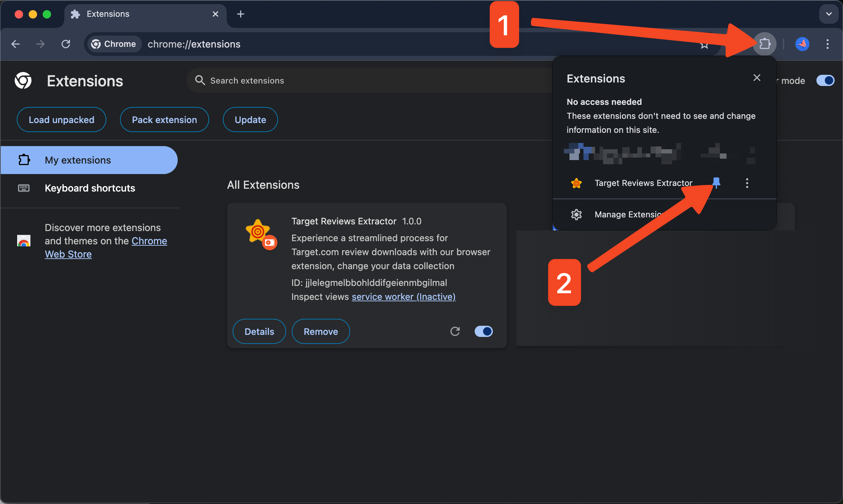This screenshot has width=843, height=504.
Task: Toggle Developer mode switch
Action: (826, 80)
